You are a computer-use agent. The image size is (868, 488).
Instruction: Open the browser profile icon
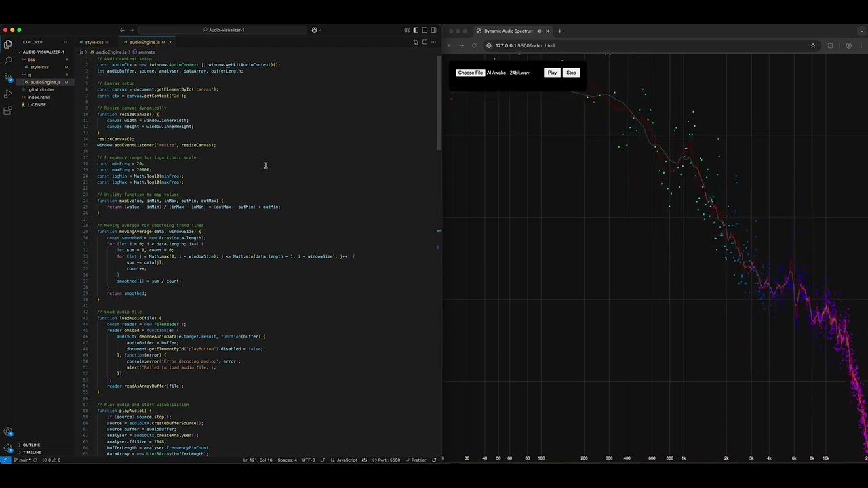click(x=848, y=45)
